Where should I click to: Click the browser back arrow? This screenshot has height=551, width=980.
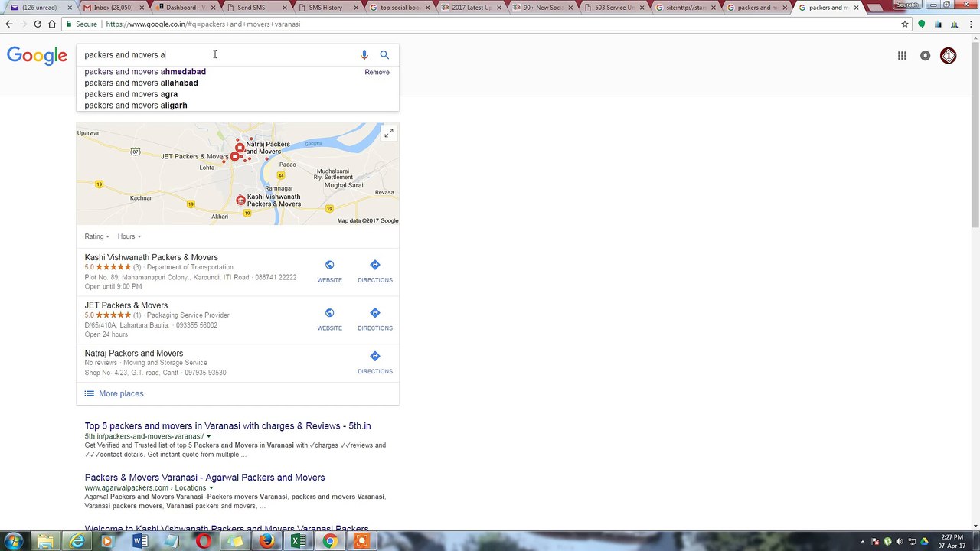(9, 24)
